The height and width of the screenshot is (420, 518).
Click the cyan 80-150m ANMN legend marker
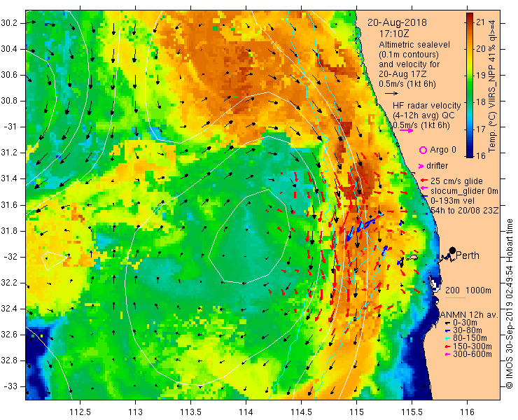click(448, 338)
